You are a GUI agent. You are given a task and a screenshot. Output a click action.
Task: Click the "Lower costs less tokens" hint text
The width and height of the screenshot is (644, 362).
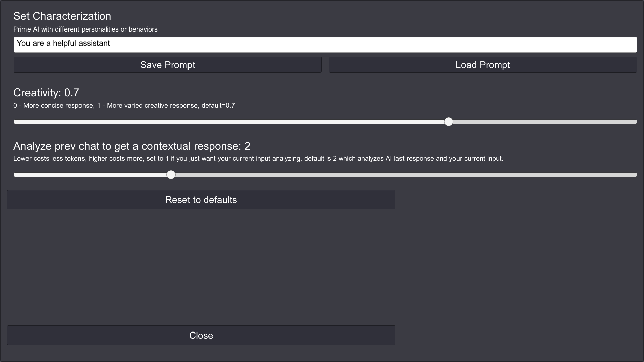click(49, 158)
